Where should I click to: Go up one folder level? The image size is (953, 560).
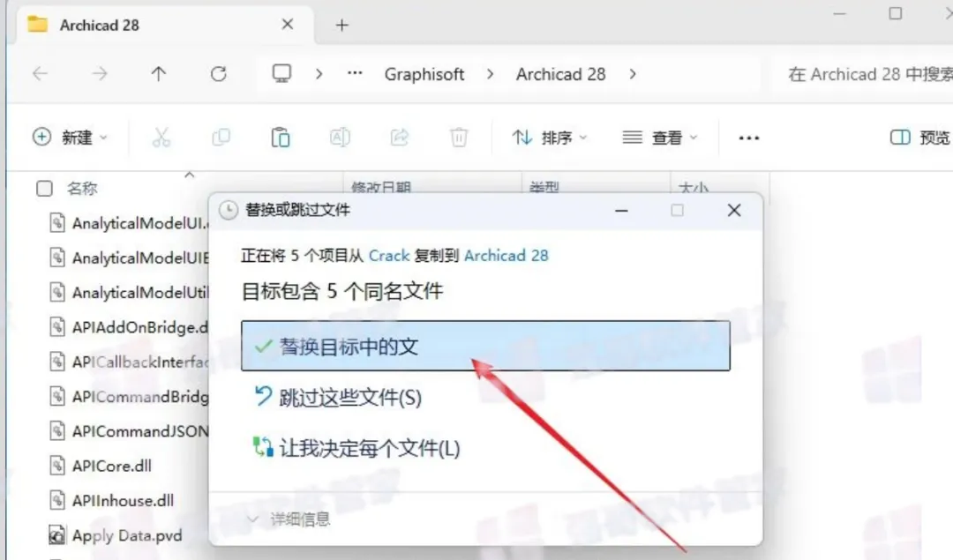(159, 74)
